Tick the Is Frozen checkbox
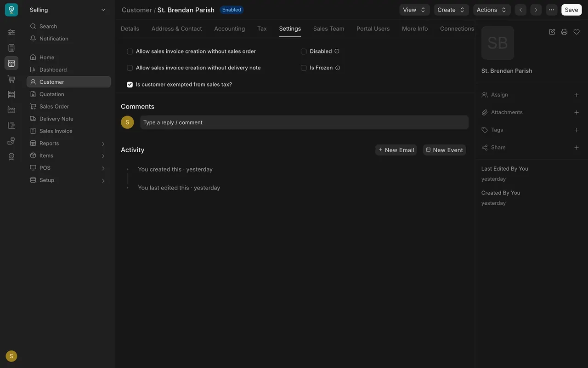The height and width of the screenshot is (368, 588). [304, 68]
